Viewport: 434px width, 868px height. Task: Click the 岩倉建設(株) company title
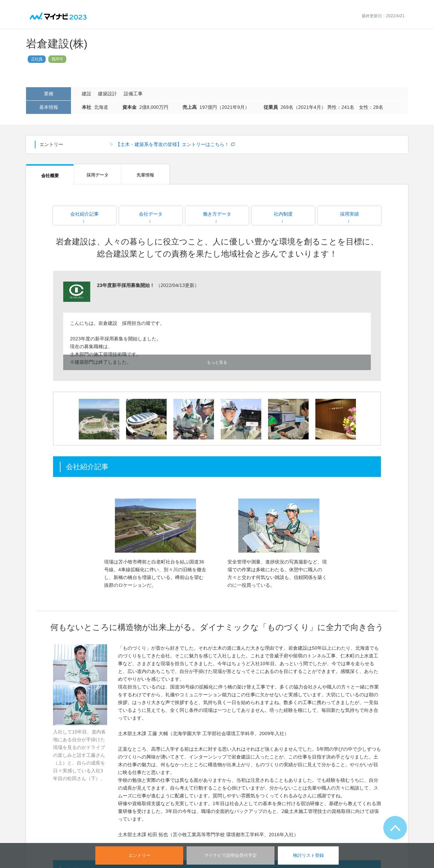(x=57, y=44)
